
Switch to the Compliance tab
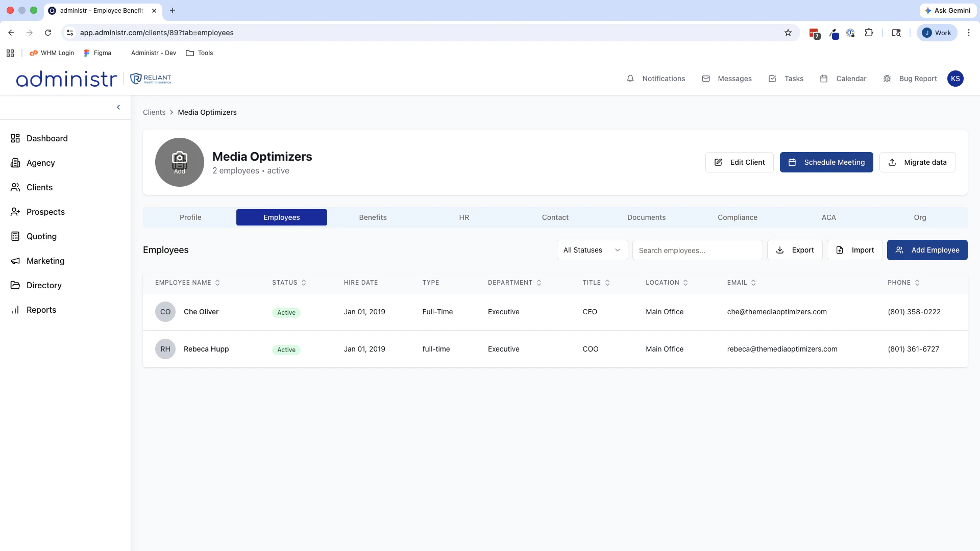click(x=738, y=217)
